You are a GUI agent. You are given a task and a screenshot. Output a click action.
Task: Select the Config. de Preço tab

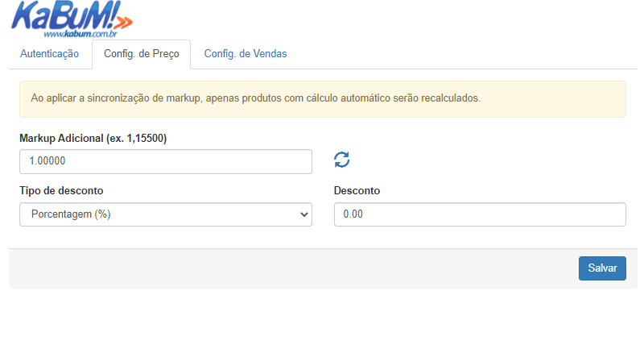[x=142, y=54]
